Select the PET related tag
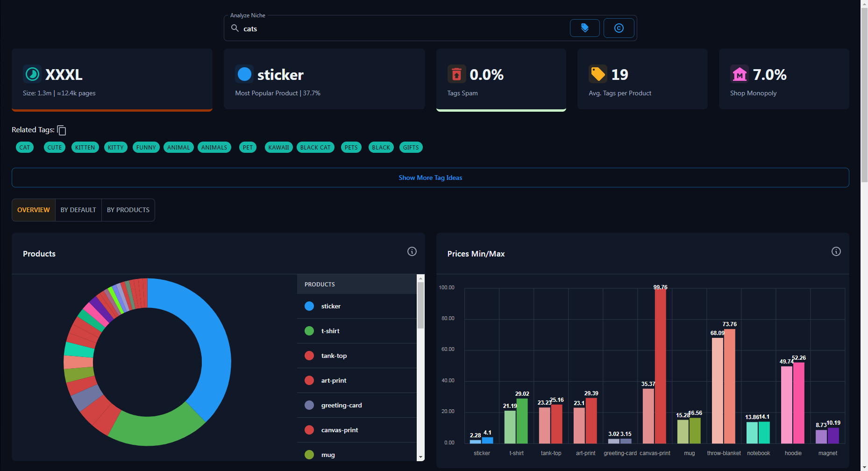The image size is (868, 471). 248,148
